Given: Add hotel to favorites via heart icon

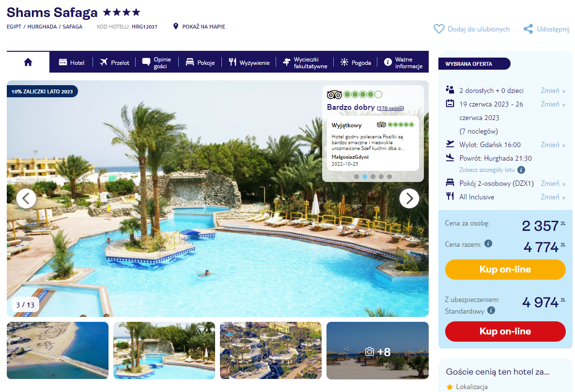Looking at the screenshot, I should point(438,29).
